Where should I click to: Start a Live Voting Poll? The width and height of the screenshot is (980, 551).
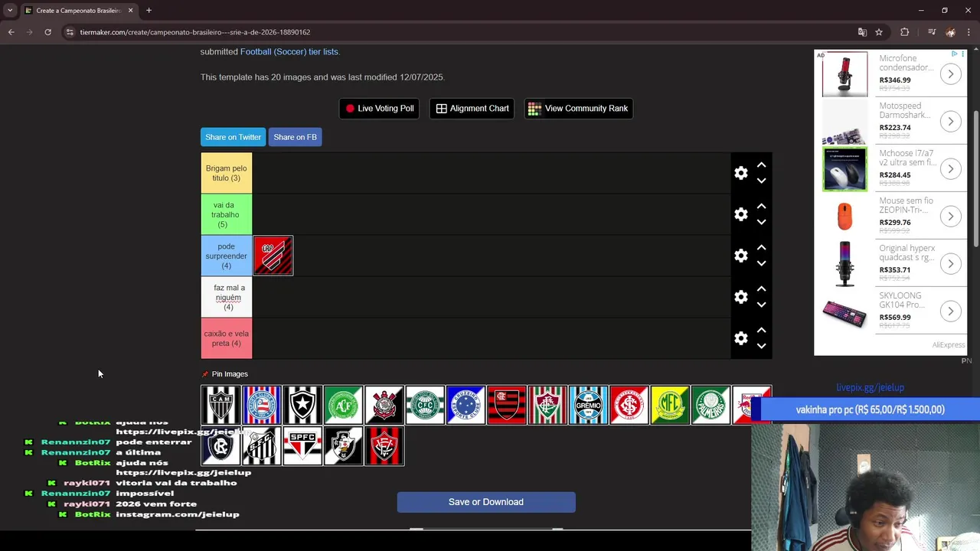click(380, 109)
